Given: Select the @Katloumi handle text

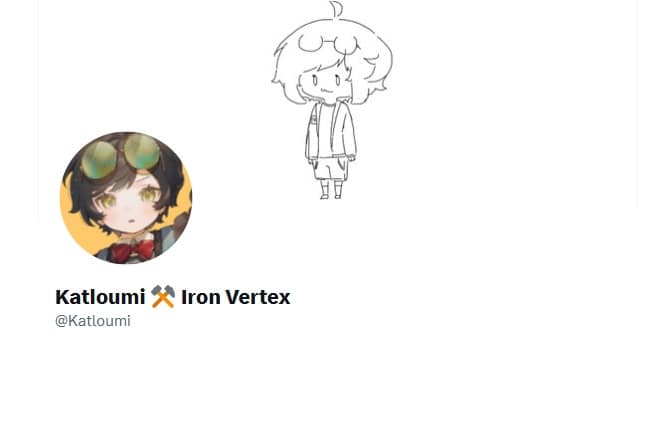Looking at the screenshot, I should 93,321.
